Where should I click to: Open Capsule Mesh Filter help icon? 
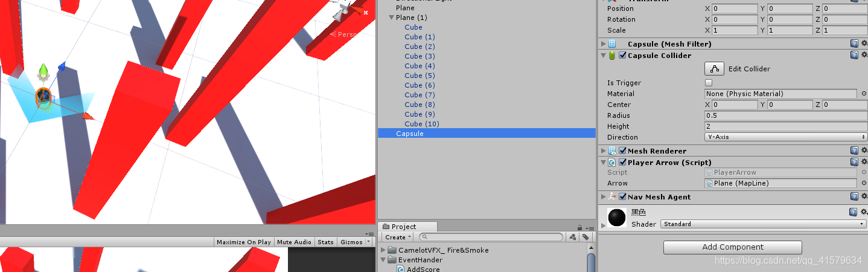click(x=854, y=44)
